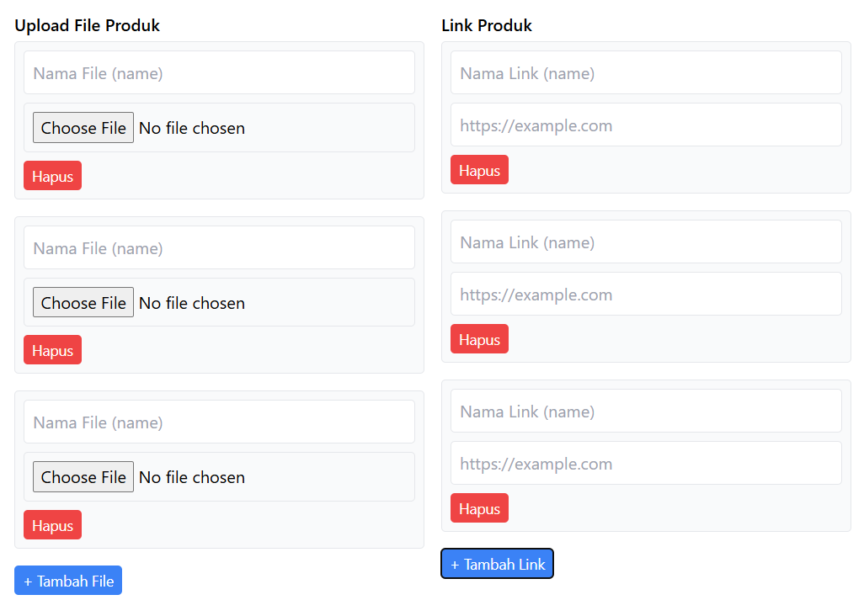Screen dimensions: 864x616
Task: Click Choose File in the third upload block
Action: 83,476
